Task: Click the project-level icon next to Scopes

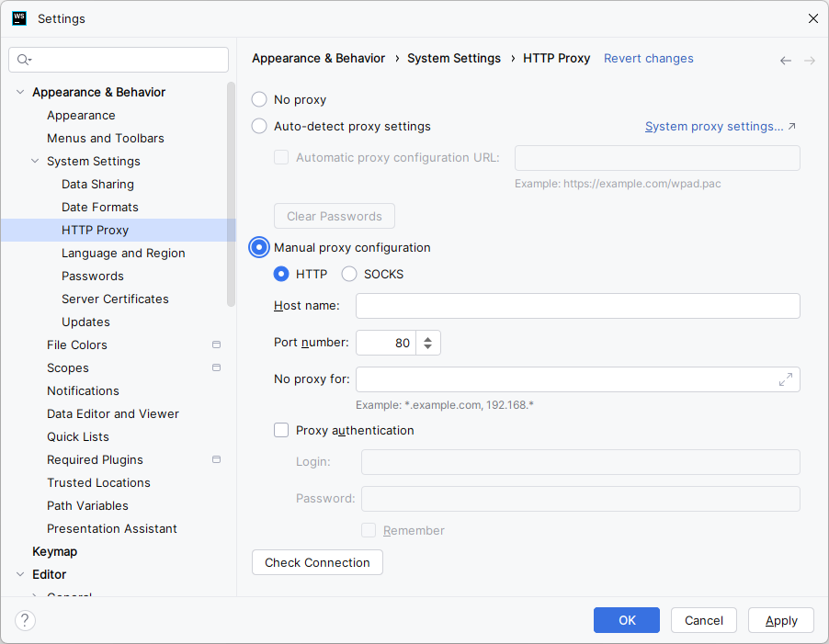Action: pyautogui.click(x=216, y=367)
